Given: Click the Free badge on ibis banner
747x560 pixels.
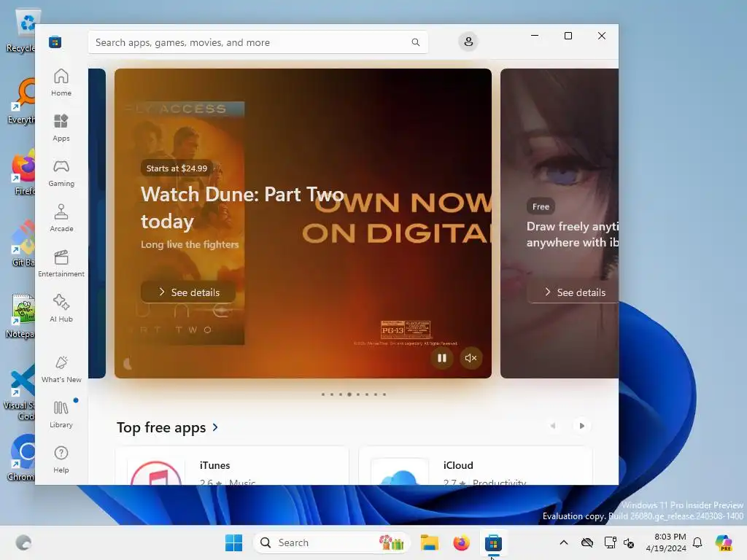Looking at the screenshot, I should [541, 206].
